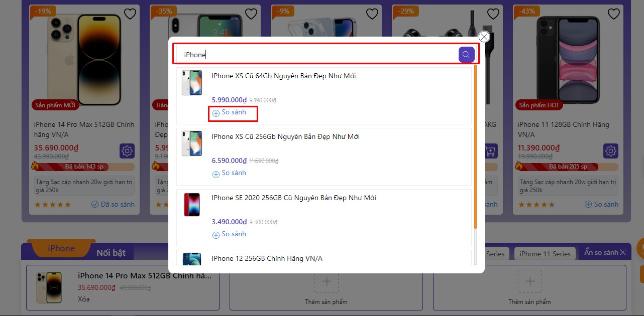The image size is (644, 316).
Task: Select the "iPhone 11 Series" tab
Action: coord(545,254)
